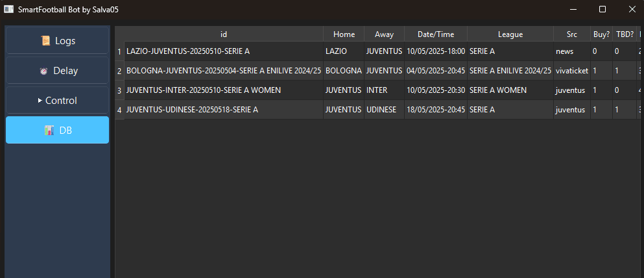Viewport: 644px width, 278px height.
Task: Click the Logs scroll icon
Action: [45, 41]
